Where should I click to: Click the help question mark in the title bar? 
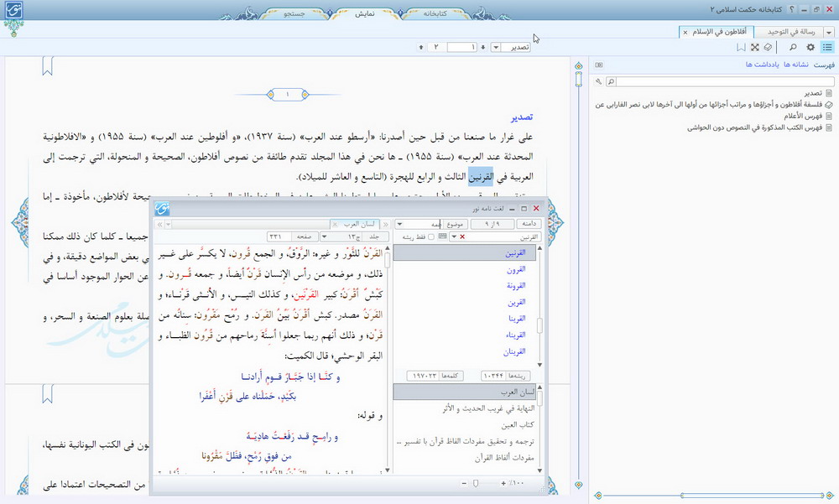point(792,9)
